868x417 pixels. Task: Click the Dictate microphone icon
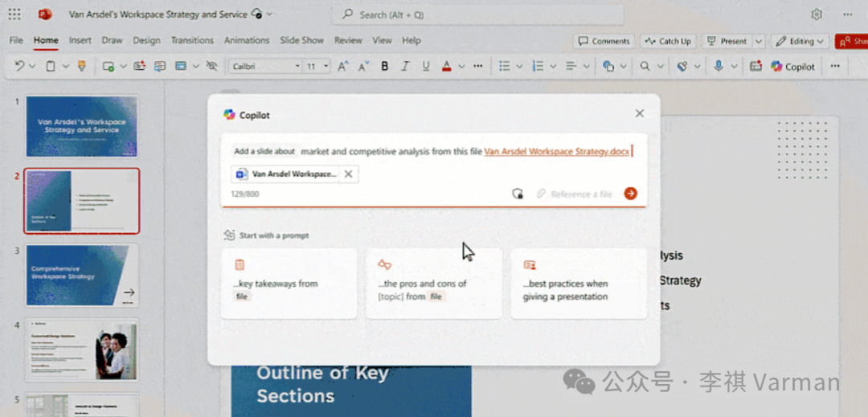coord(719,67)
